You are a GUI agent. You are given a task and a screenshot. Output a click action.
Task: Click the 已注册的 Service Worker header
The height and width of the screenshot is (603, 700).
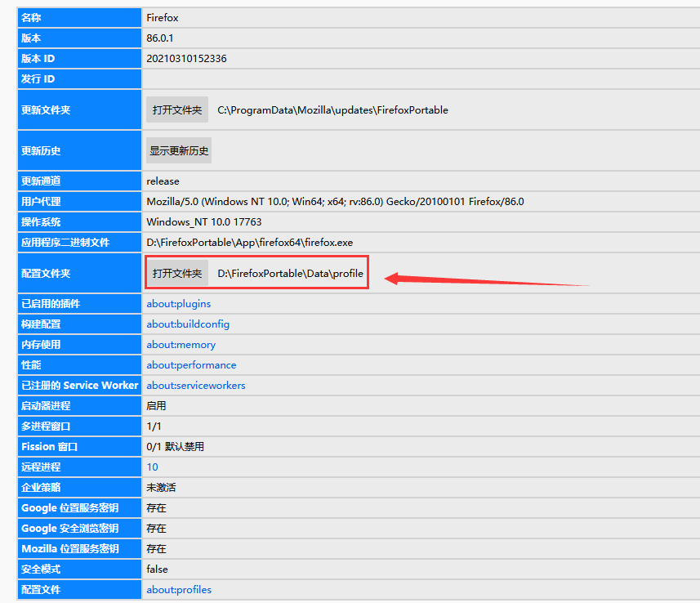point(79,386)
